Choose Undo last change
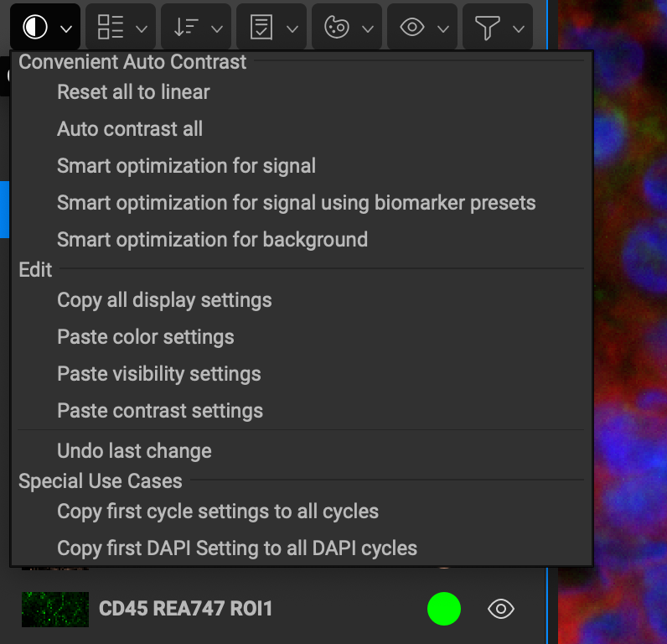 [302, 451]
